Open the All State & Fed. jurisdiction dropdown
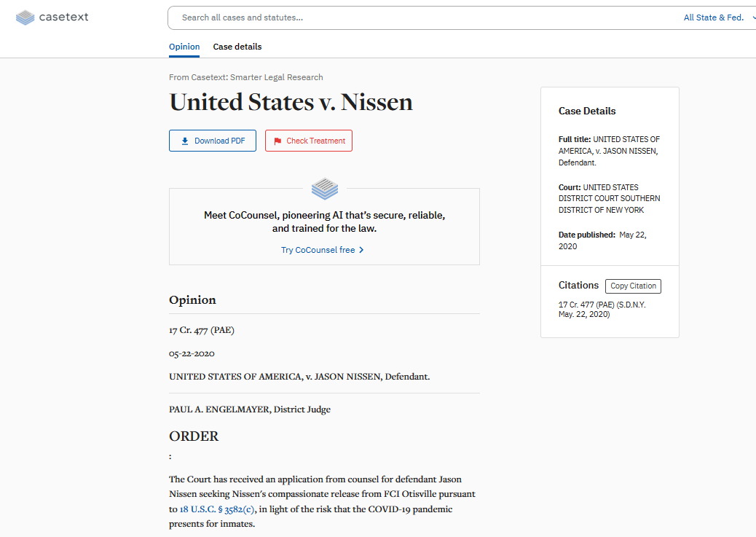This screenshot has height=537, width=756. point(714,17)
